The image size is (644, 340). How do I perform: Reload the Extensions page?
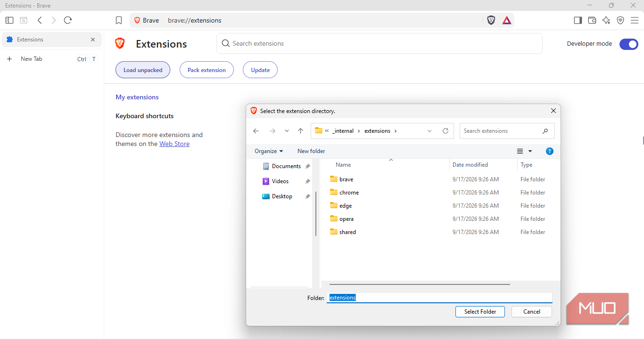pyautogui.click(x=68, y=20)
